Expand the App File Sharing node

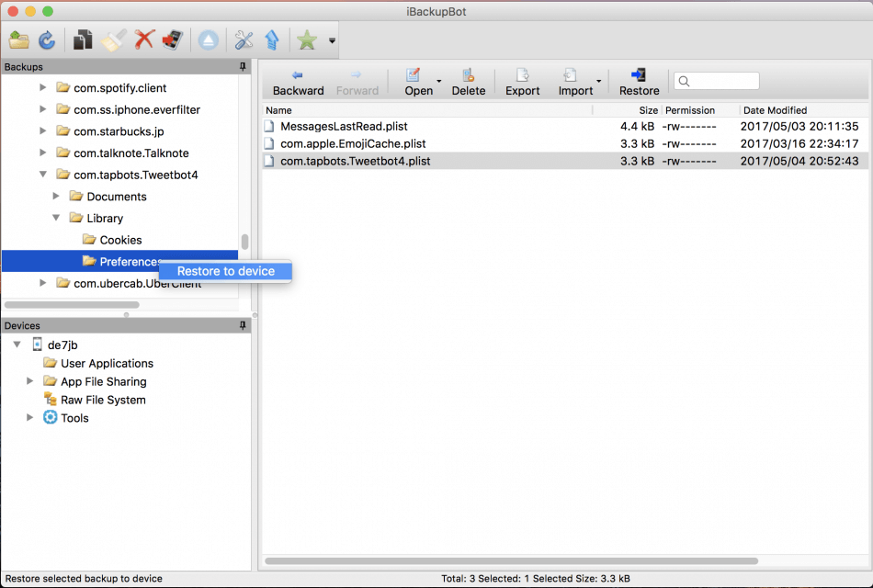pos(30,381)
